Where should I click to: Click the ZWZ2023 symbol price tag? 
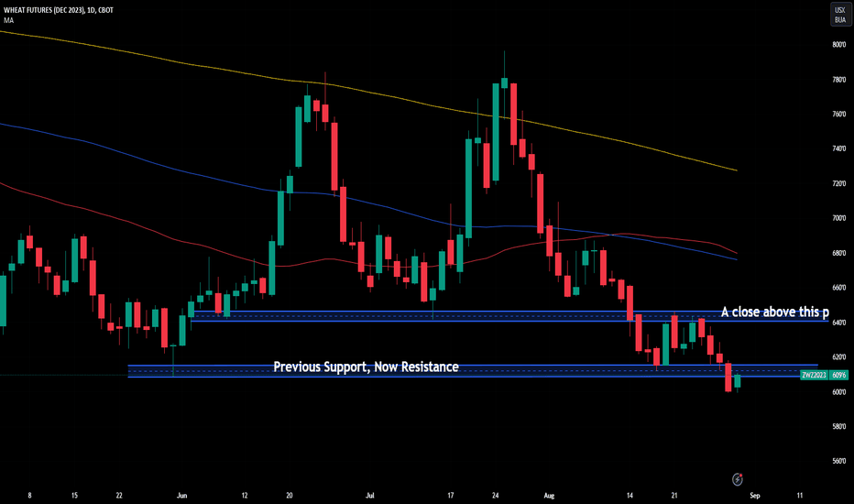814,375
